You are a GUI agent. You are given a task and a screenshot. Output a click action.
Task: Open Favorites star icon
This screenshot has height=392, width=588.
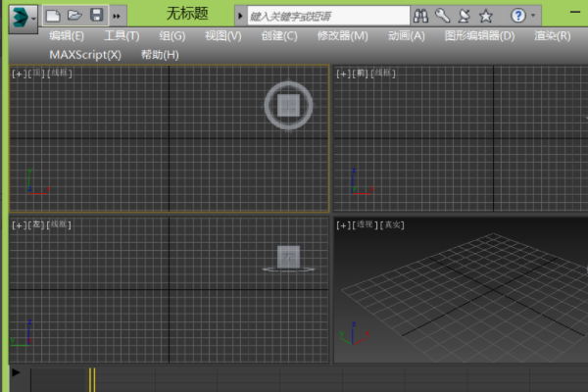point(486,16)
